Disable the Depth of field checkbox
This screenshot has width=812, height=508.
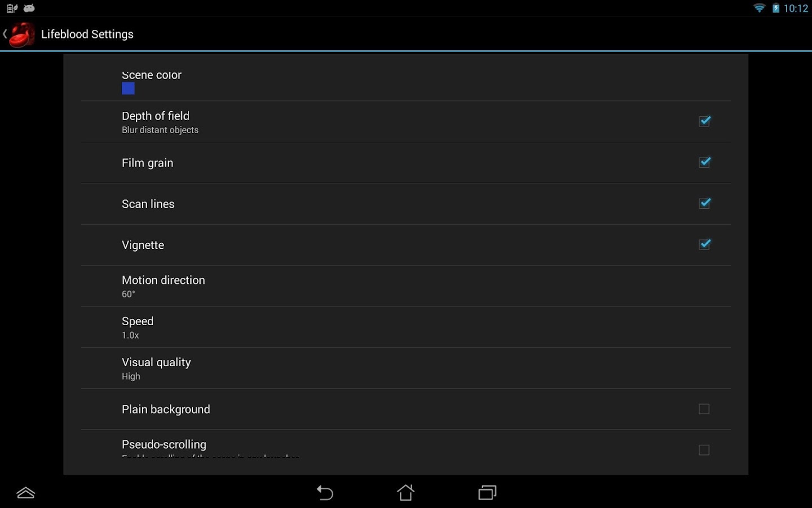(704, 121)
